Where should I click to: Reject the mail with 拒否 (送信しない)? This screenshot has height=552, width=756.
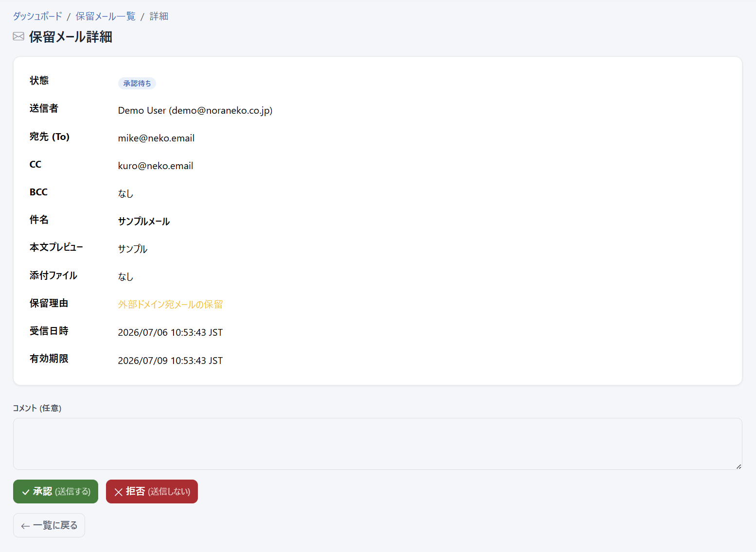pyautogui.click(x=152, y=491)
